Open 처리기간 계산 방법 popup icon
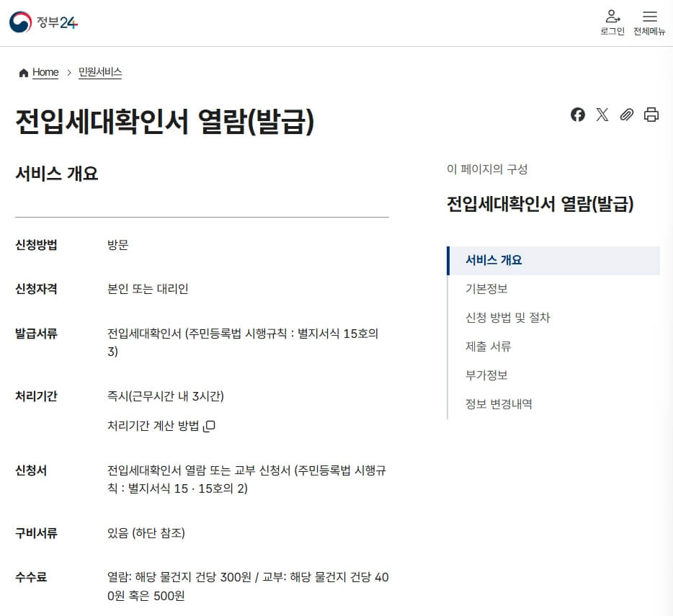The width and height of the screenshot is (673, 616). (206, 426)
